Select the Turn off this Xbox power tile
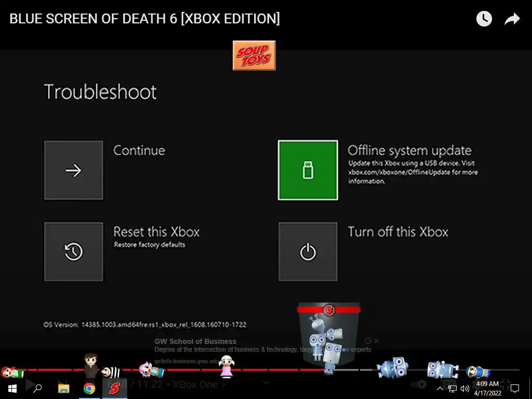 [308, 252]
